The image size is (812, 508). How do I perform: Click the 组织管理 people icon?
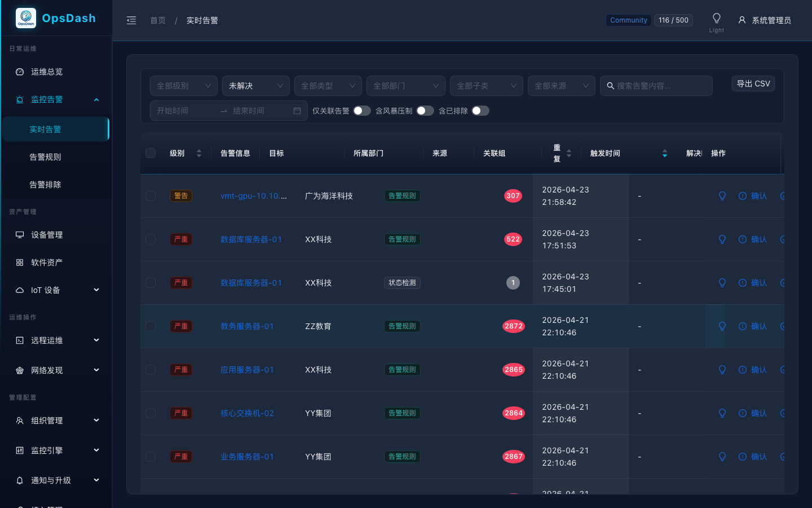coord(20,421)
